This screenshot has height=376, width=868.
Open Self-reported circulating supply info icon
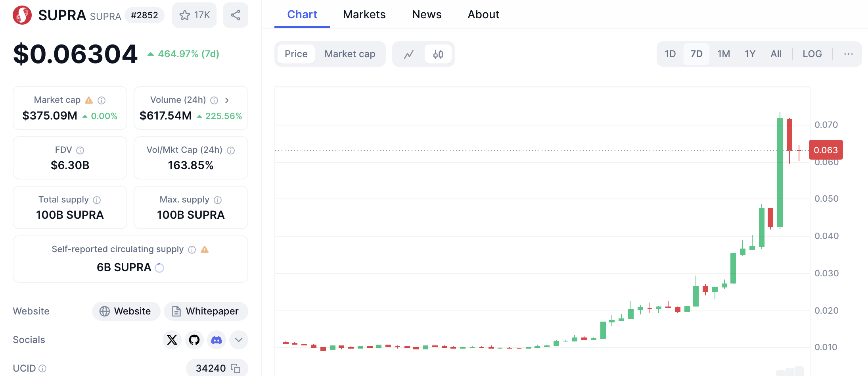tap(192, 250)
